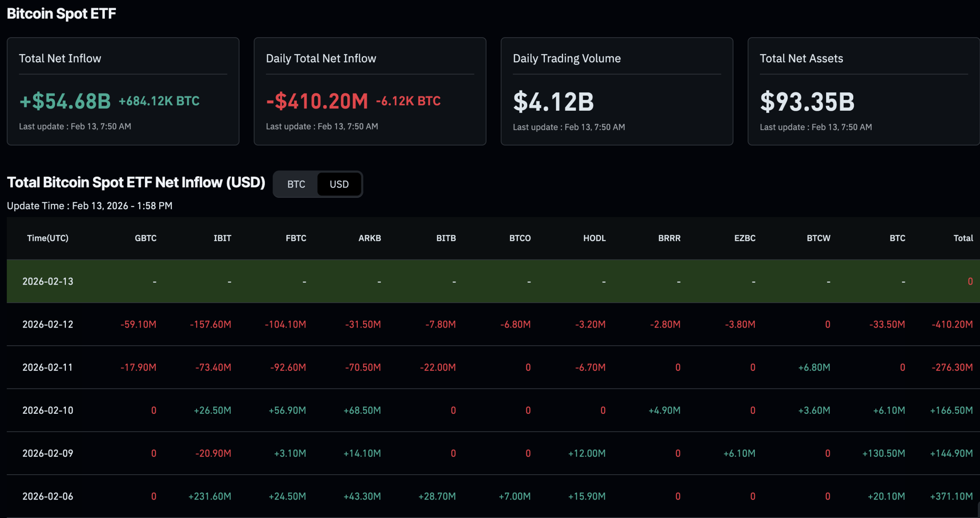Select the 2026-02-11 date cell
Image resolution: width=980 pixels, height=518 pixels.
48,367
